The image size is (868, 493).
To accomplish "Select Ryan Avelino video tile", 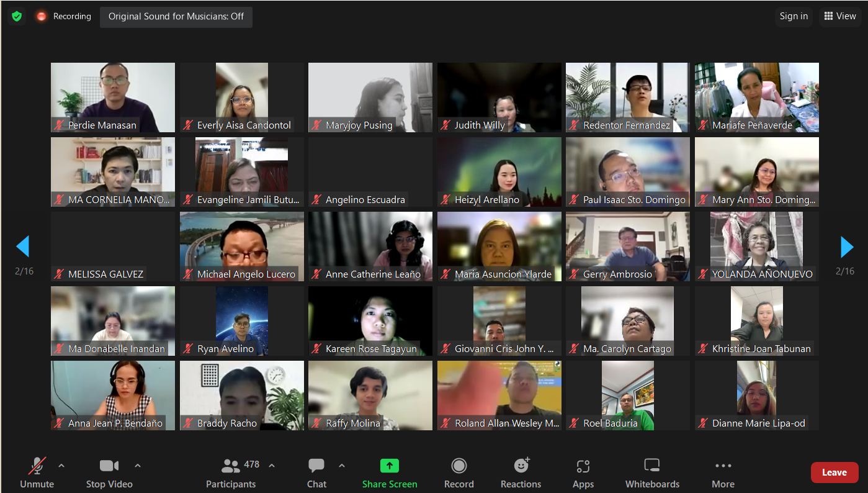I will point(242,321).
